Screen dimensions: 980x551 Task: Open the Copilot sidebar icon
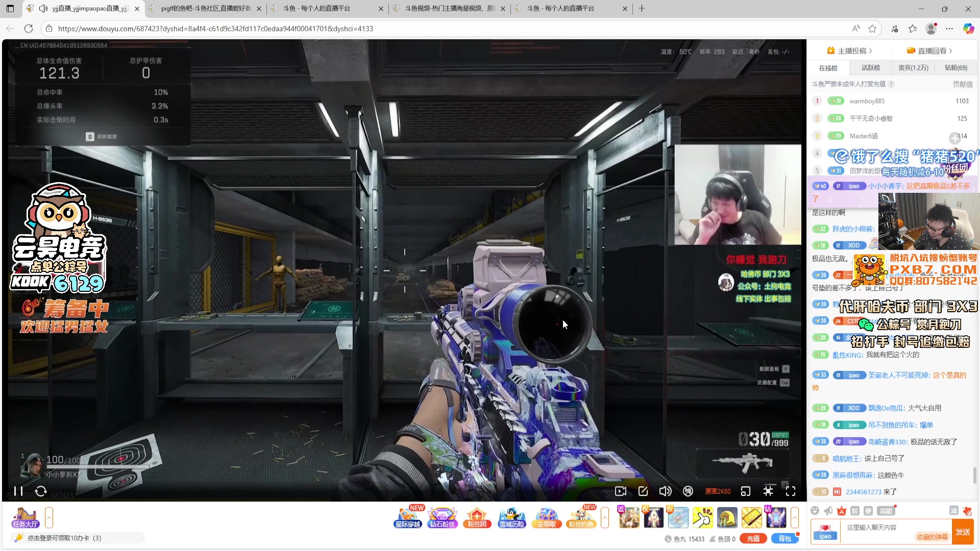point(968,29)
